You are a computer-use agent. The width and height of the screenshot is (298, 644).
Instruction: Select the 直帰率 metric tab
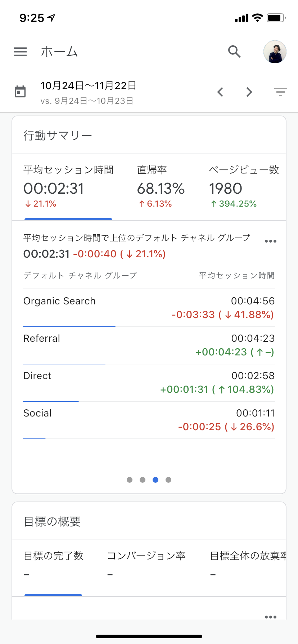[x=161, y=187]
